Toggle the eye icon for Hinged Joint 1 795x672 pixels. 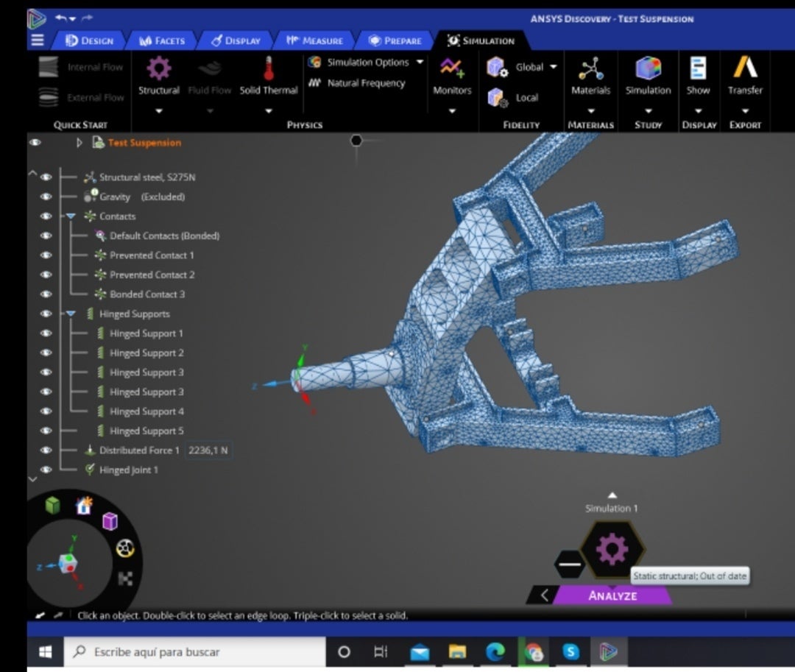click(46, 470)
